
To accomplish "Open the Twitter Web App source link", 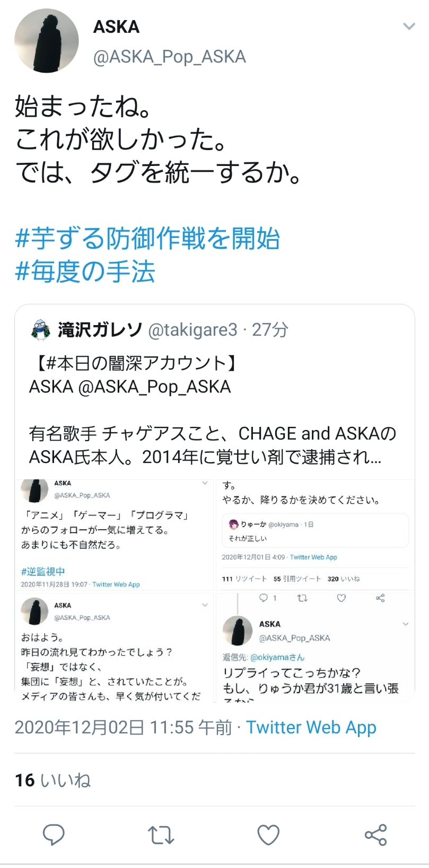I will pos(311,727).
